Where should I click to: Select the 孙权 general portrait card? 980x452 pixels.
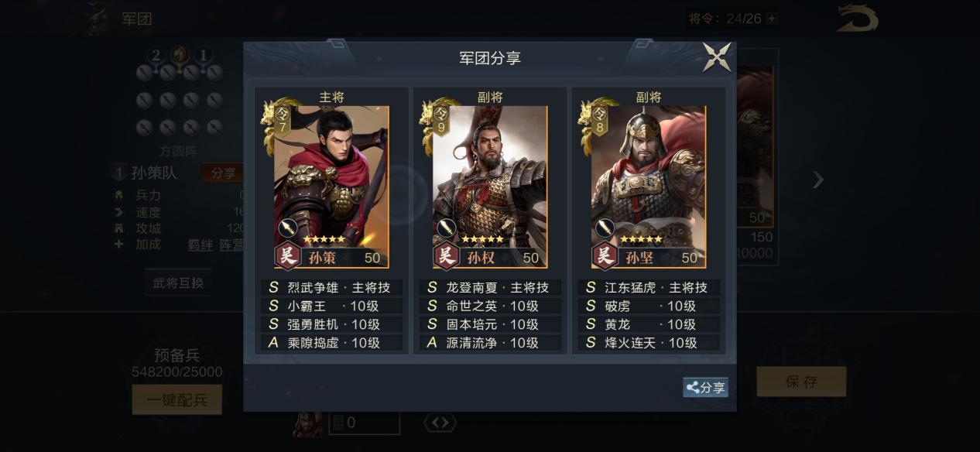[x=489, y=187]
